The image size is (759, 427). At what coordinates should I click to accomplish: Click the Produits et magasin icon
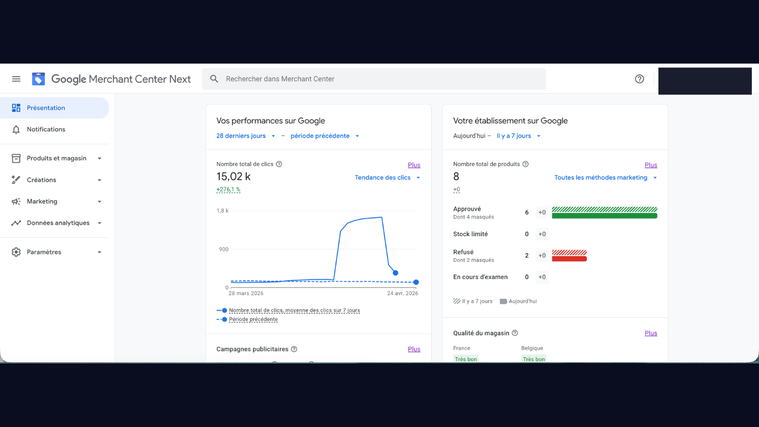click(x=16, y=158)
